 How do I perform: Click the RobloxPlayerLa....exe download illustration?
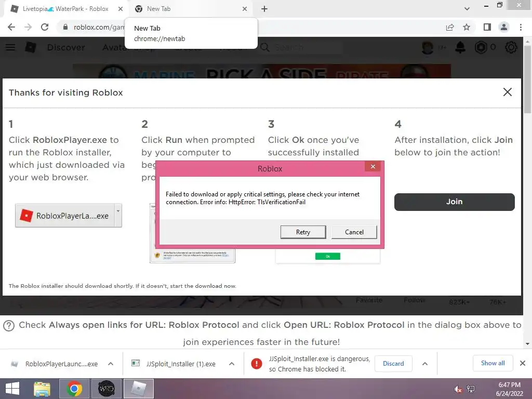tap(68, 216)
